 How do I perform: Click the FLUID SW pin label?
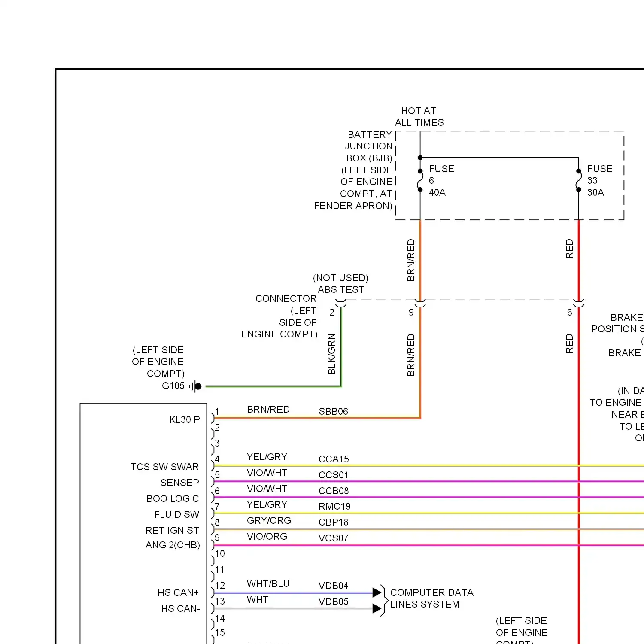(x=176, y=514)
